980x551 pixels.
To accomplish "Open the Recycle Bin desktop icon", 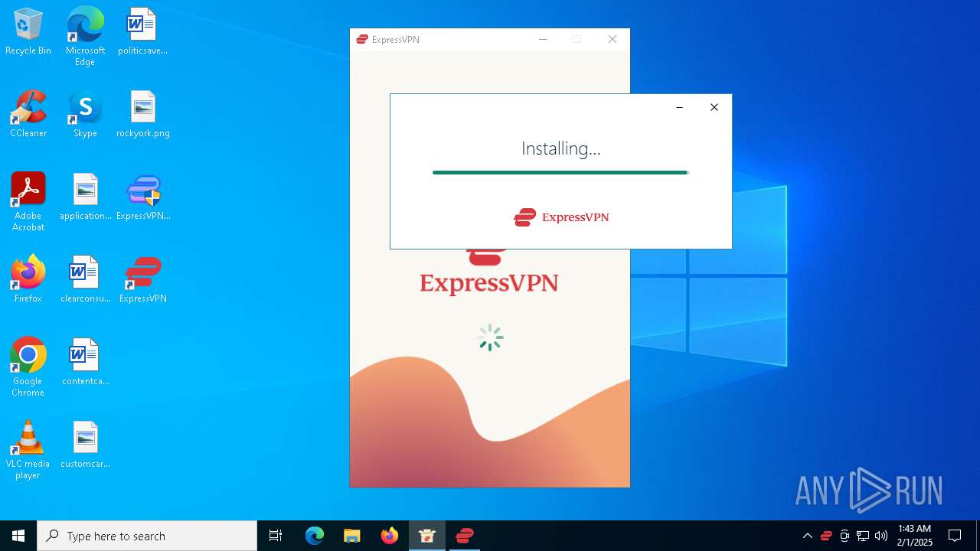I will pos(28,31).
